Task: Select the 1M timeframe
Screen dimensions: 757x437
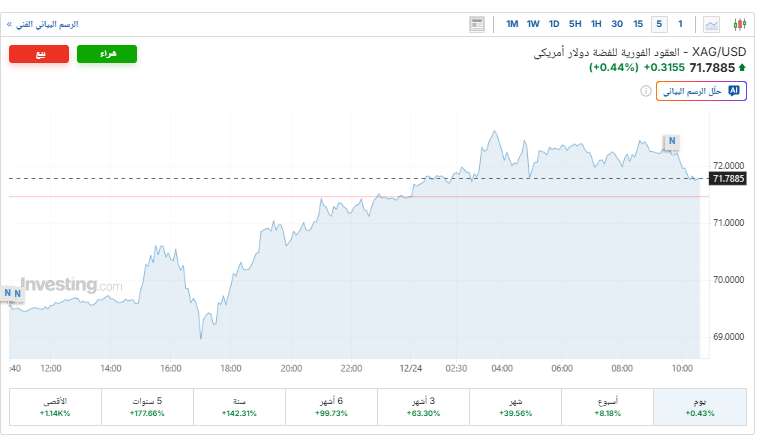Action: click(x=512, y=24)
